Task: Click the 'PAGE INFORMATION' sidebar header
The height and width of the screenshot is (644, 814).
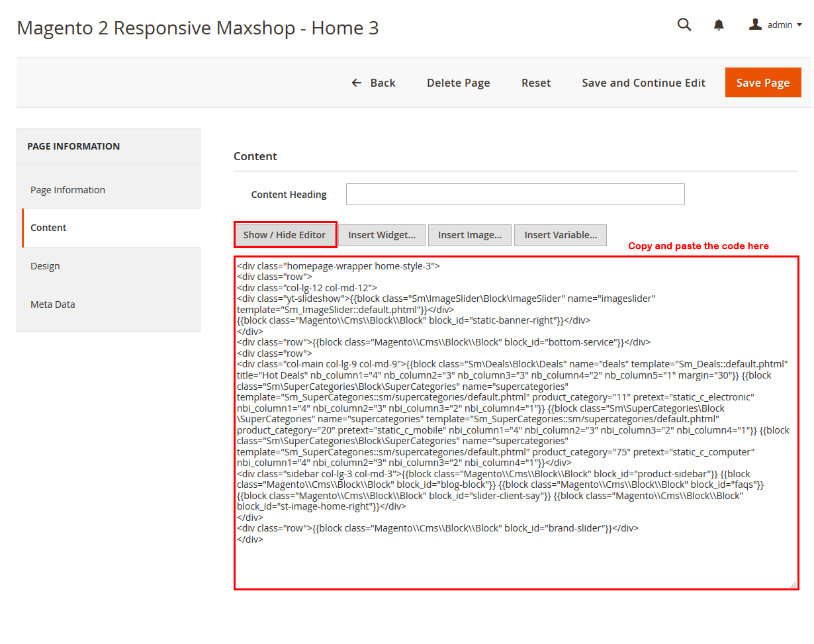Action: [73, 146]
